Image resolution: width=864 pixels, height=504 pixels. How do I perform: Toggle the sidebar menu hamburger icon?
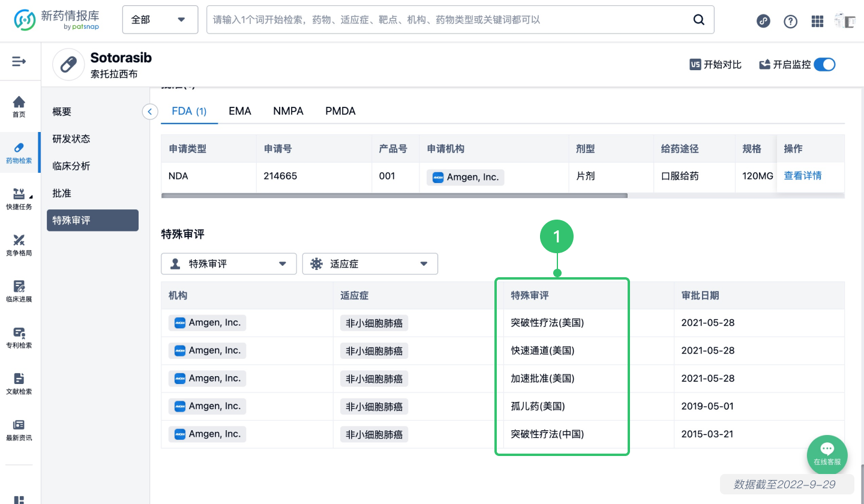[19, 61]
